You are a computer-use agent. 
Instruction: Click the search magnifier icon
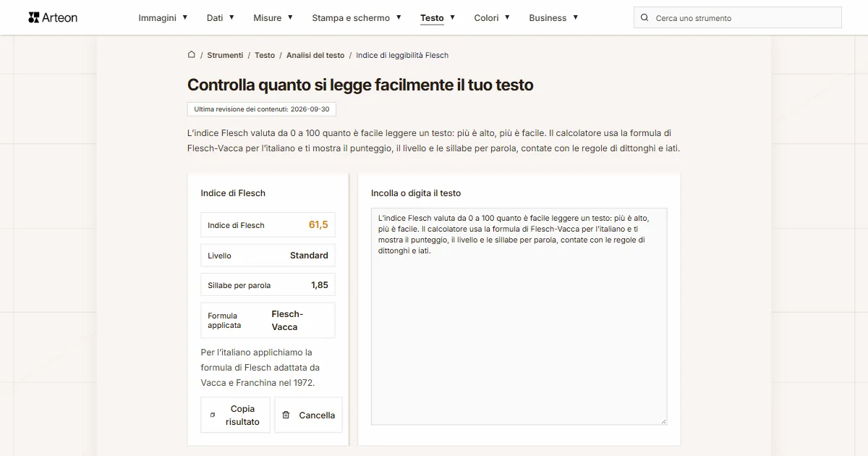(644, 17)
